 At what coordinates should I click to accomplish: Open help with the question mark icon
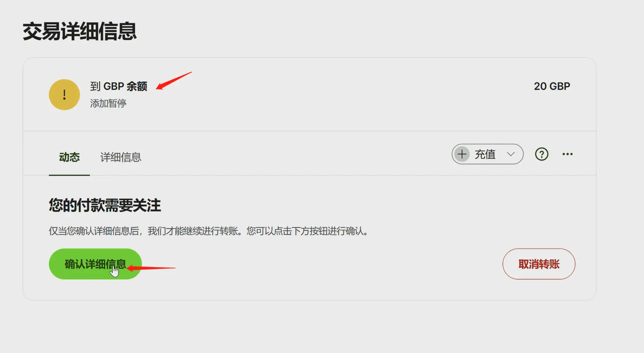click(x=541, y=154)
